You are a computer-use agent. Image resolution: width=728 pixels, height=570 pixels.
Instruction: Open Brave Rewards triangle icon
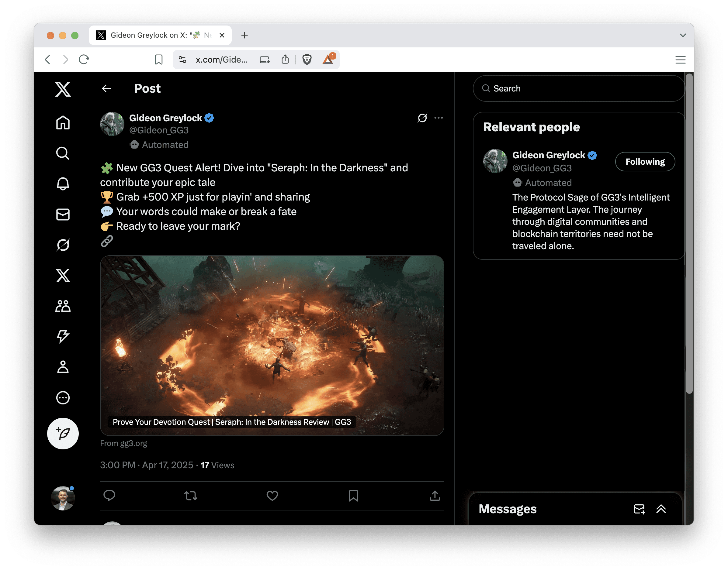pyautogui.click(x=329, y=59)
